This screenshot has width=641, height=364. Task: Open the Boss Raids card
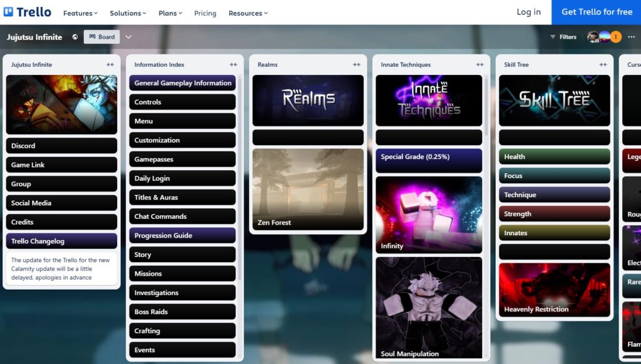coord(182,311)
